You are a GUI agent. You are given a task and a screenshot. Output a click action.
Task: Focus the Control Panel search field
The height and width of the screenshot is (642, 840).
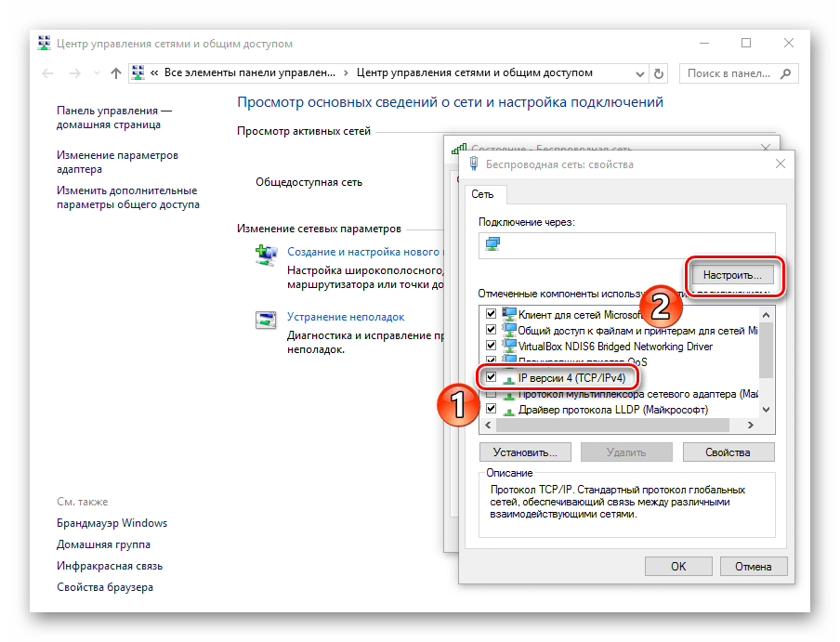point(739,74)
